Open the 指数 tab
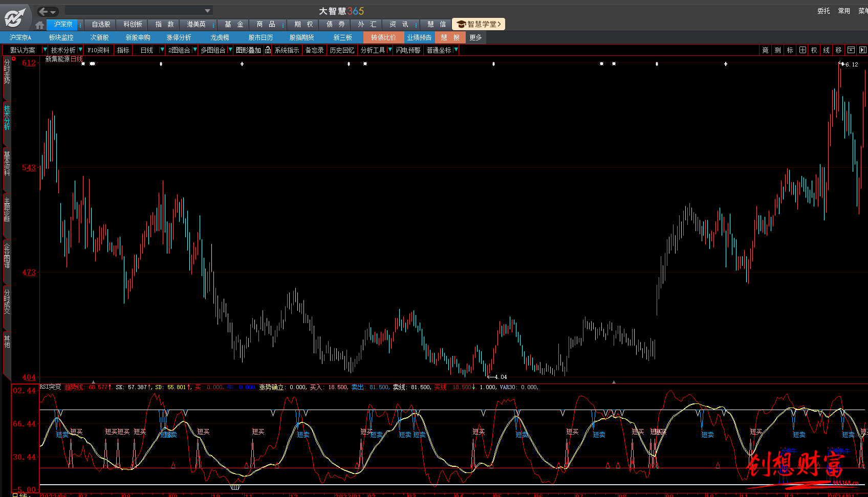Image resolution: width=868 pixels, height=497 pixels. (x=164, y=24)
